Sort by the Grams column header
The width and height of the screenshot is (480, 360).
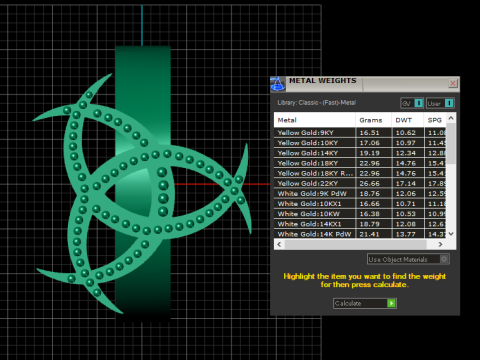click(x=374, y=120)
